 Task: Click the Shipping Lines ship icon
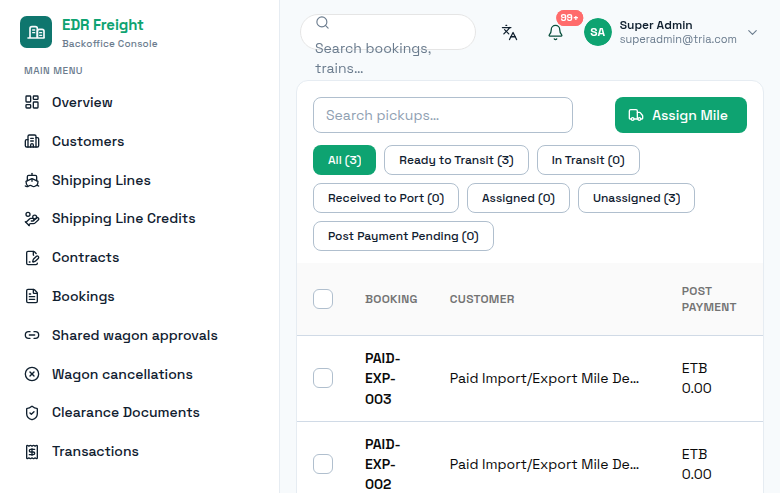coord(32,180)
